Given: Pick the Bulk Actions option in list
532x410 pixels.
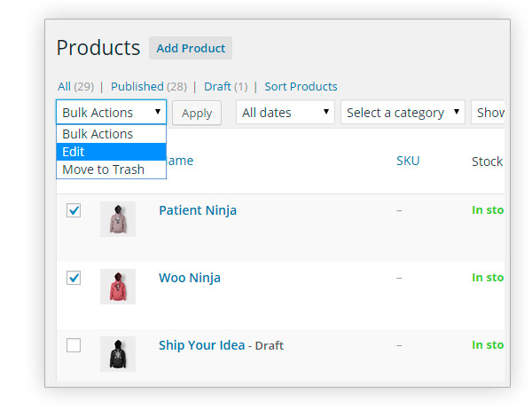Looking at the screenshot, I should pos(98,134).
